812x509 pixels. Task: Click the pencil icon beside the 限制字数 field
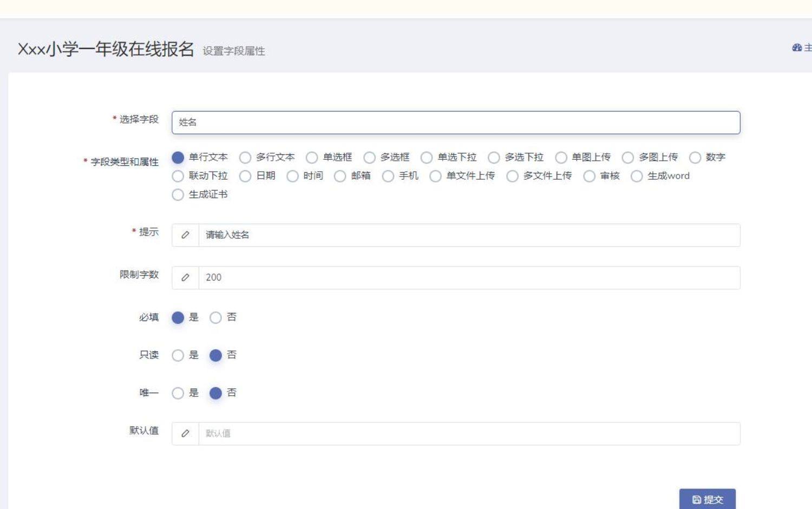[185, 277]
